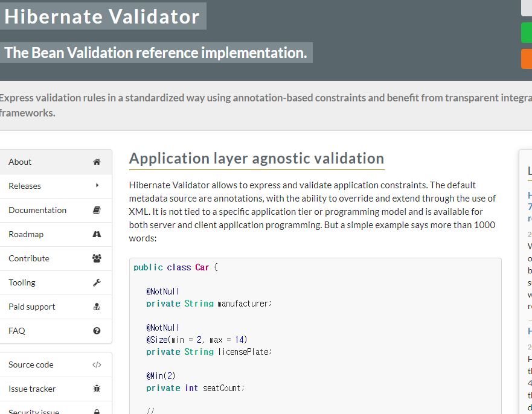
Task: Open the Roadmap menu entry
Action: click(56, 234)
